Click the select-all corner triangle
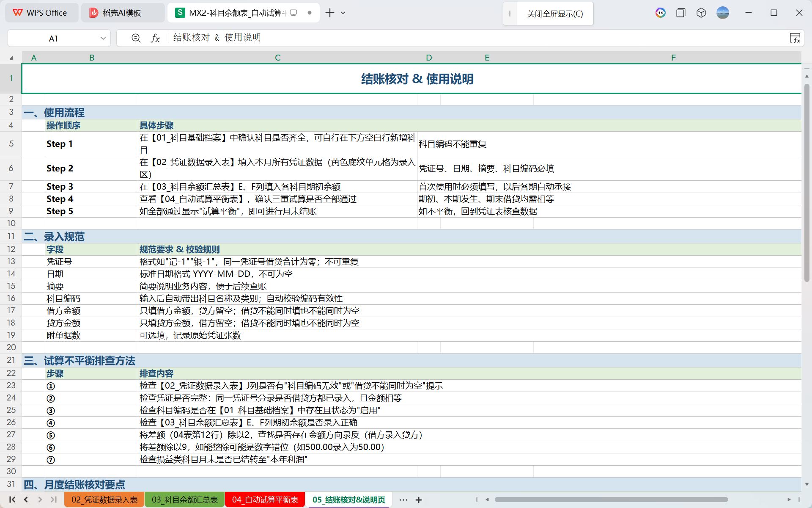The width and height of the screenshot is (812, 508). (x=11, y=58)
